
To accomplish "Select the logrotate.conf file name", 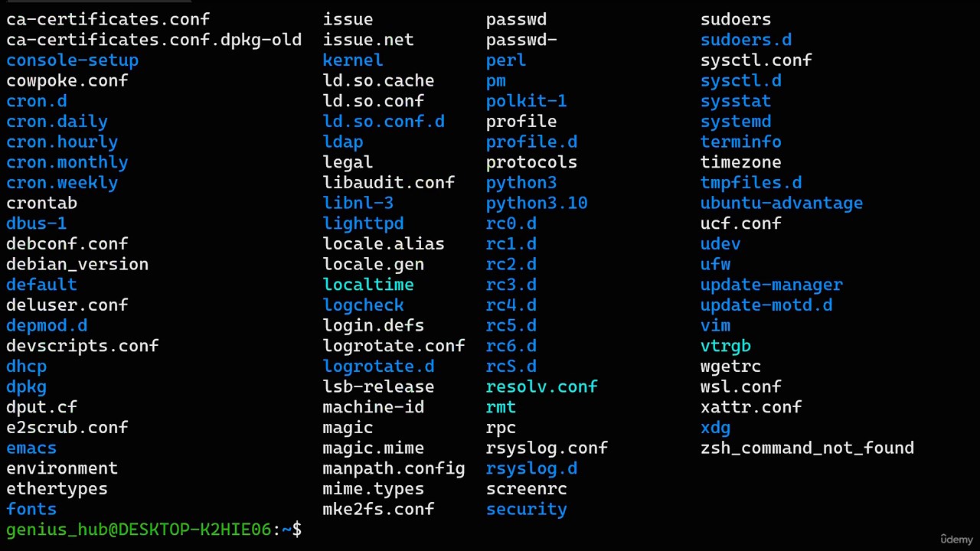I will tap(394, 346).
